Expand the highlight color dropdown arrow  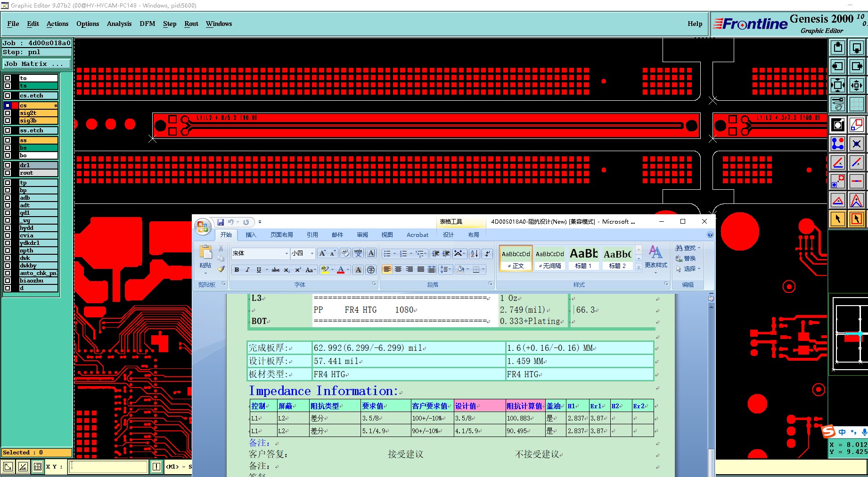coord(332,270)
